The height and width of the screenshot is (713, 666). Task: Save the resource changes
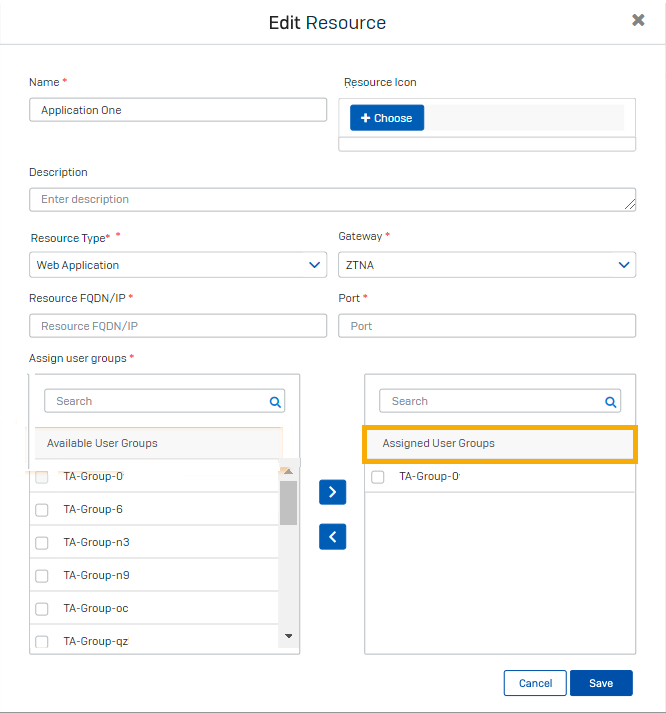click(x=601, y=683)
